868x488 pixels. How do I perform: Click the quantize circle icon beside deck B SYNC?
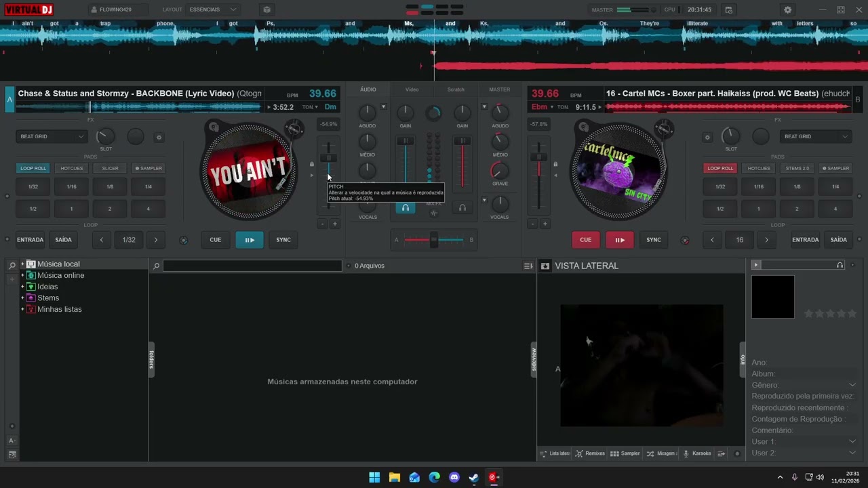[x=685, y=240]
